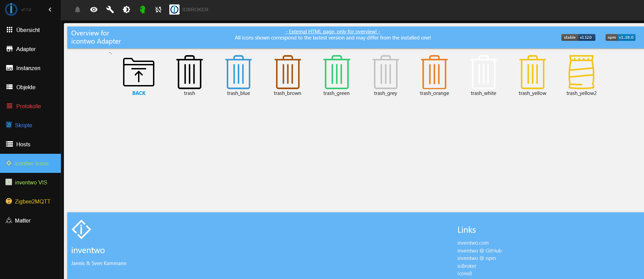Open the BACK folder icon
The width and height of the screenshot is (644, 279).
[x=139, y=72]
